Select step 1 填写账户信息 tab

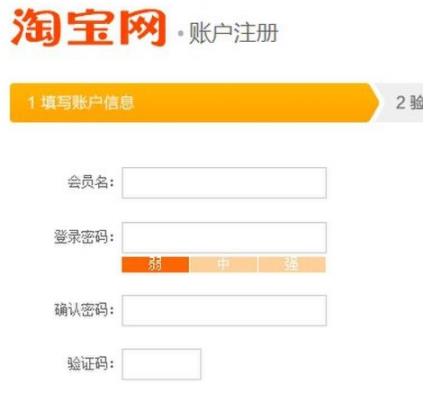click(194, 103)
